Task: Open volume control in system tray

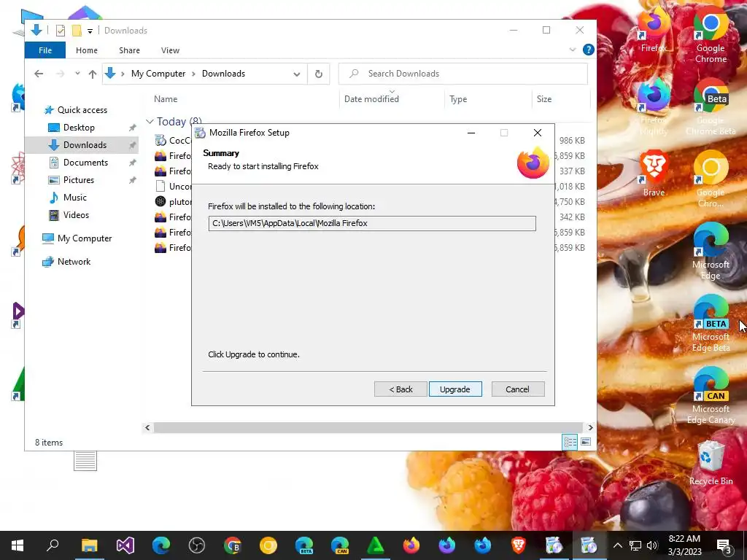Action: point(652,545)
